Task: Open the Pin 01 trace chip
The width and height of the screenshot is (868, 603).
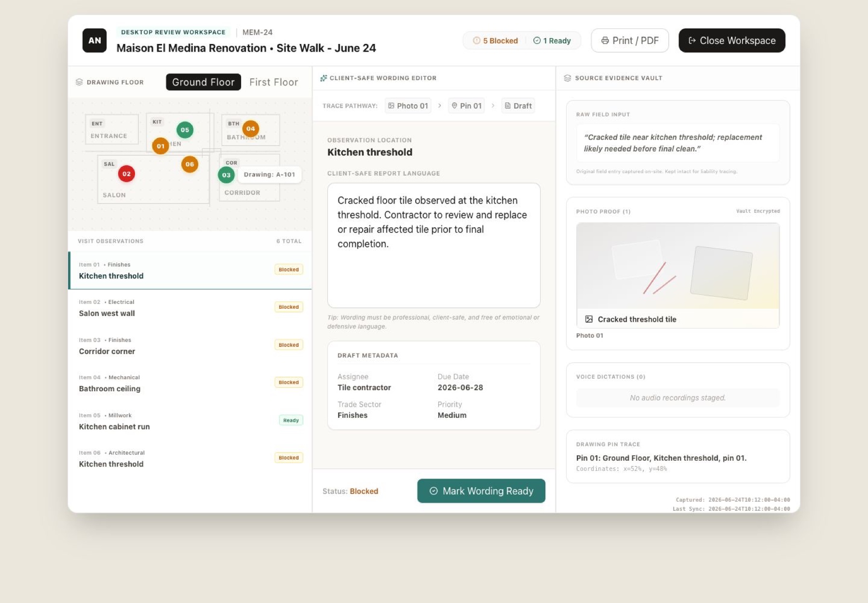Action: click(x=466, y=106)
